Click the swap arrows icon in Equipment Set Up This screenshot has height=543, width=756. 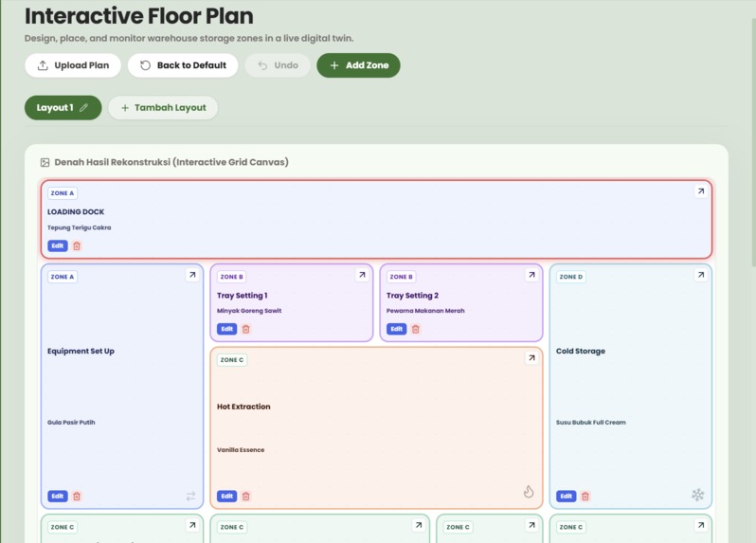click(191, 497)
